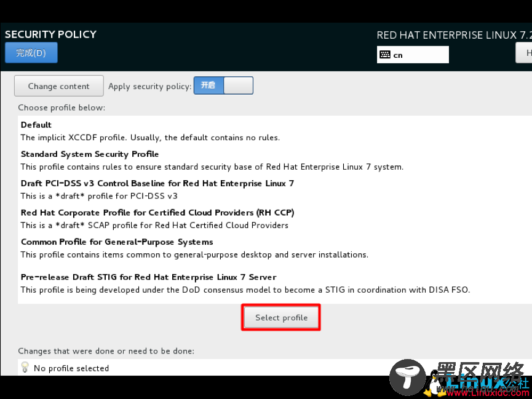532x399 pixels.
Task: Click the partially visible Help button at the top right
Action: pyautogui.click(x=524, y=53)
